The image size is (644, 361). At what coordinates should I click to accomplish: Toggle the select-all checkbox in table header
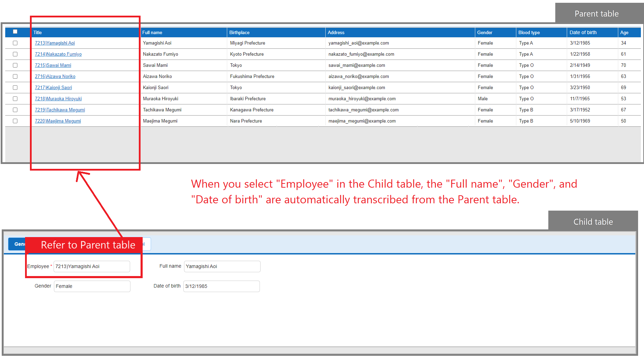click(15, 32)
